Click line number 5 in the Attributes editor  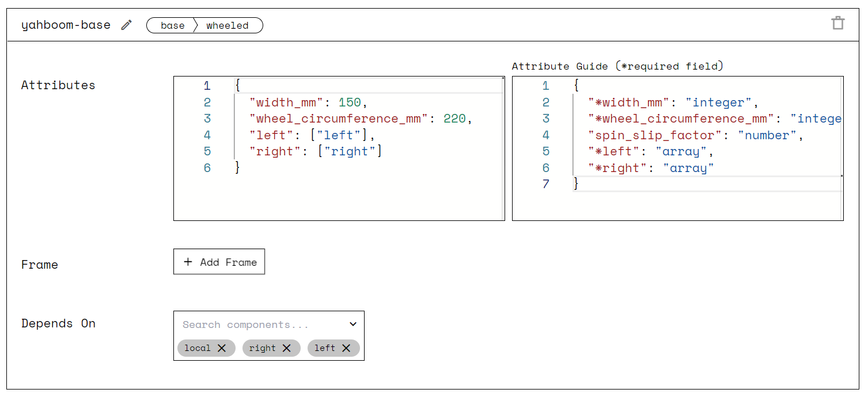[207, 151]
